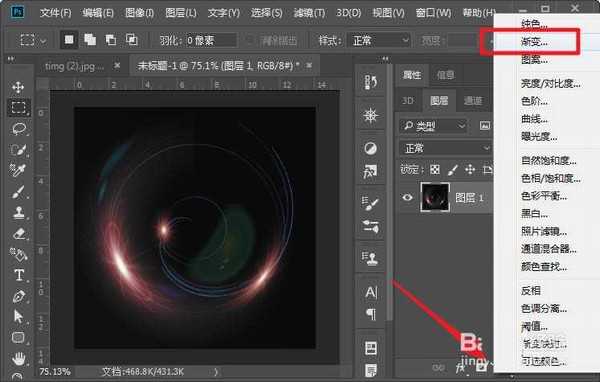Select the Quick Selection tool
This screenshot has height=382, width=600.
(19, 150)
